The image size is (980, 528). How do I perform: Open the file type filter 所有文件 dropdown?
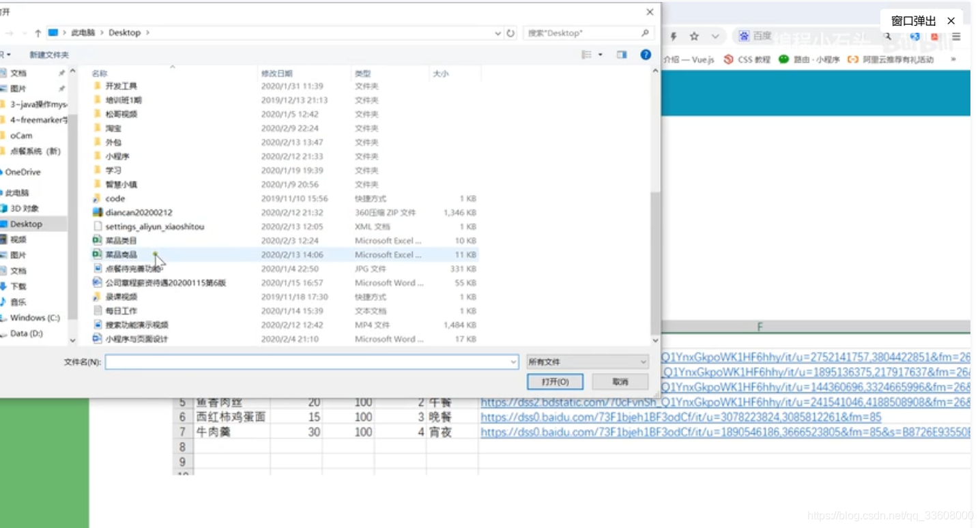pyautogui.click(x=588, y=362)
